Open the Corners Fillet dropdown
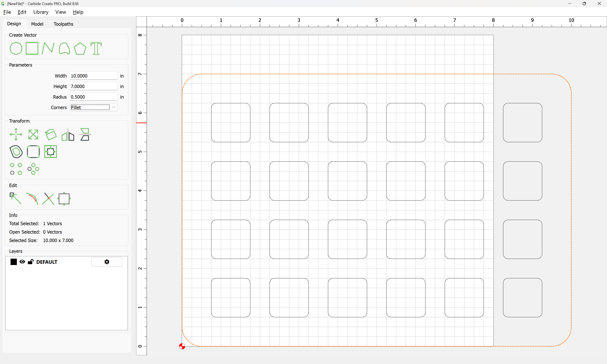 [x=94, y=107]
